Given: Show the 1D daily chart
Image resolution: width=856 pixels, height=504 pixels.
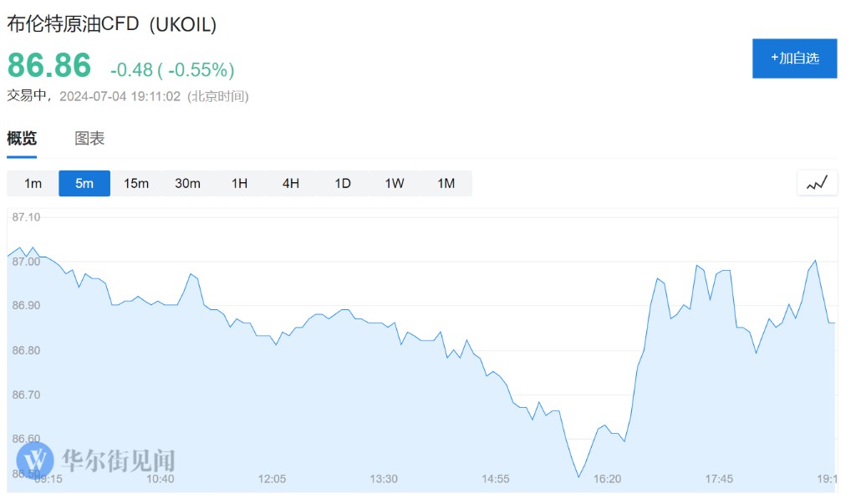Looking at the screenshot, I should (x=343, y=183).
